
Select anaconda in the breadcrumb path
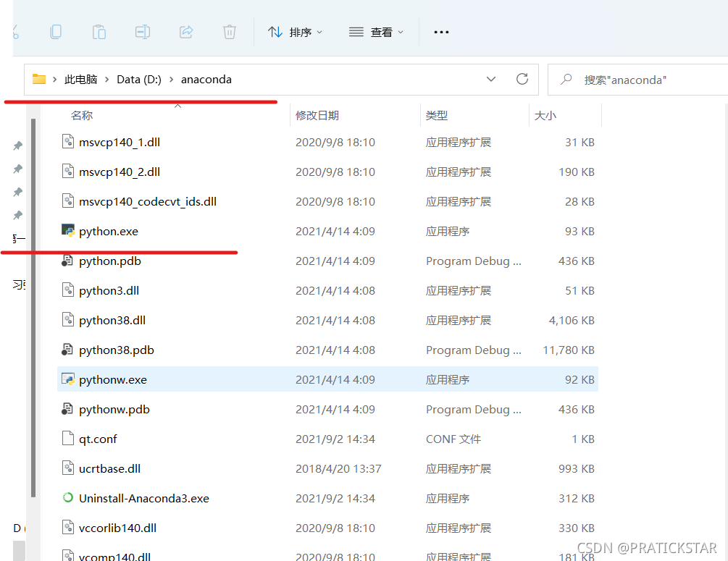click(x=206, y=80)
